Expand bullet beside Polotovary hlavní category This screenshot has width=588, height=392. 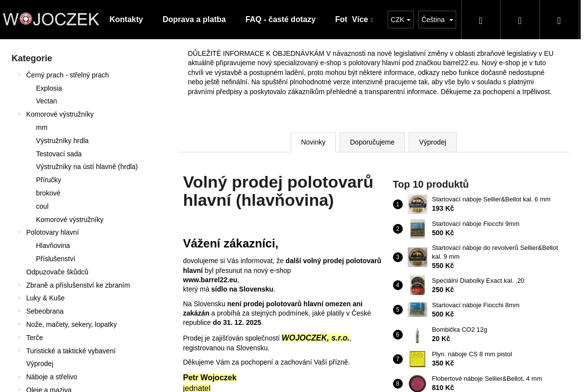pyautogui.click(x=19, y=232)
